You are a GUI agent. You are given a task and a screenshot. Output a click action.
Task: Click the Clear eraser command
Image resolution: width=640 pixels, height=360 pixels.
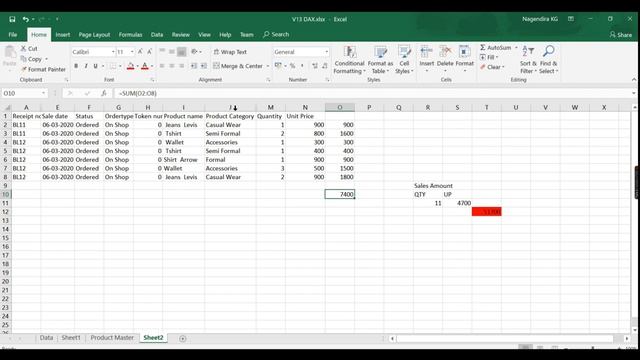(x=493, y=67)
